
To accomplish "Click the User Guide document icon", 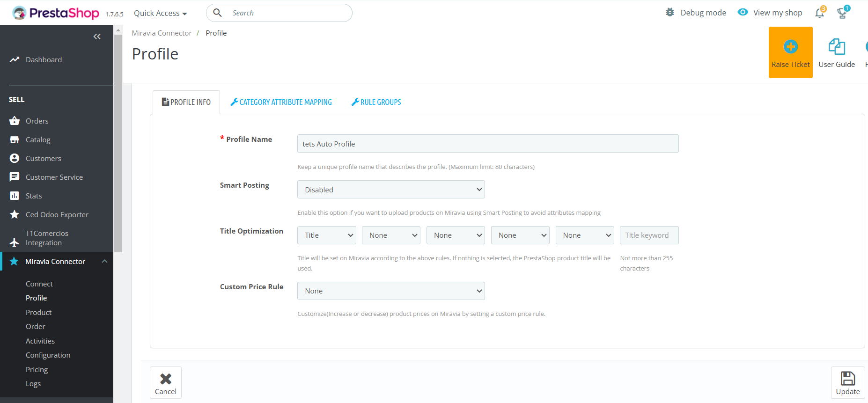I will pyautogui.click(x=837, y=46).
